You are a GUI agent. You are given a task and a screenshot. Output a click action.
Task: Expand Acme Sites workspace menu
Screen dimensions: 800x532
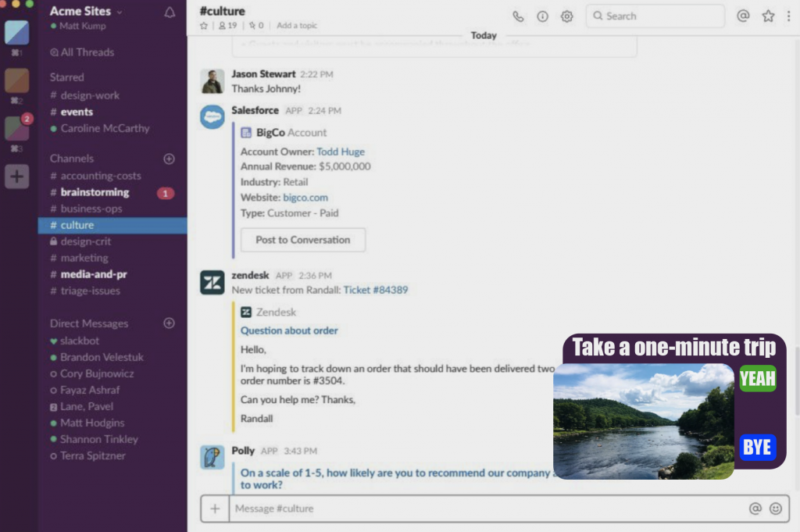pyautogui.click(x=86, y=12)
